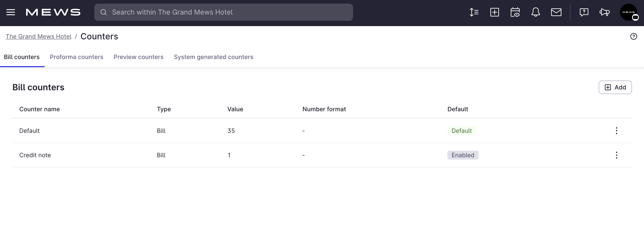Open the Mews profile avatar
Screen dimensions: 644x252
click(629, 12)
